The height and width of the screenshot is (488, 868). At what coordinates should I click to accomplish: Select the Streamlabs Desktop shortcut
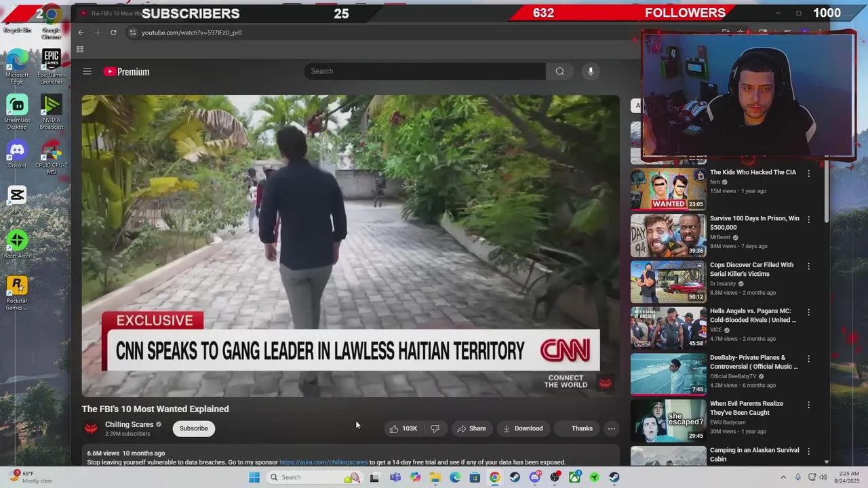click(x=17, y=113)
